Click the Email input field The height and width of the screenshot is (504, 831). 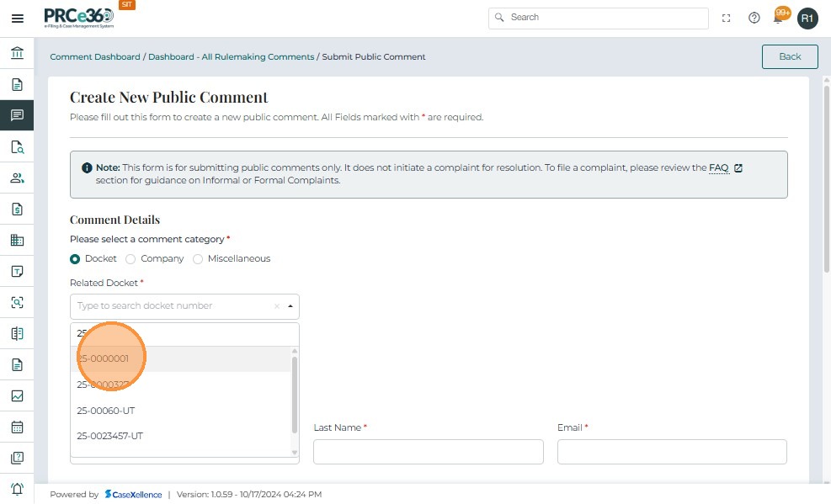pos(672,452)
